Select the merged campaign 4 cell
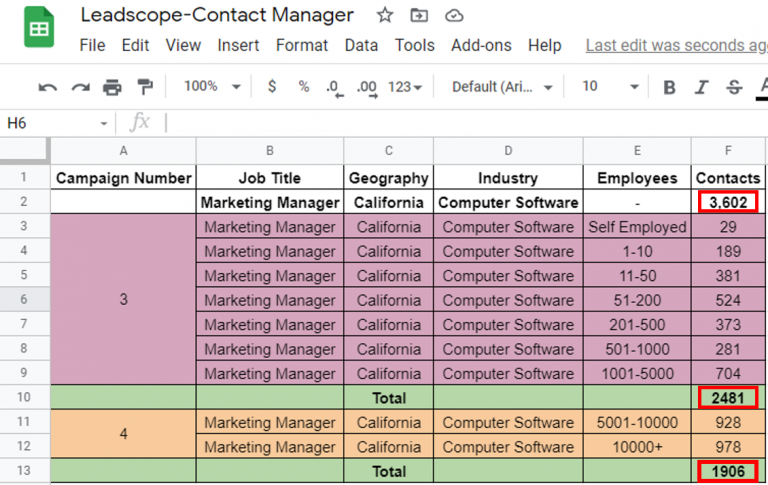 point(123,434)
